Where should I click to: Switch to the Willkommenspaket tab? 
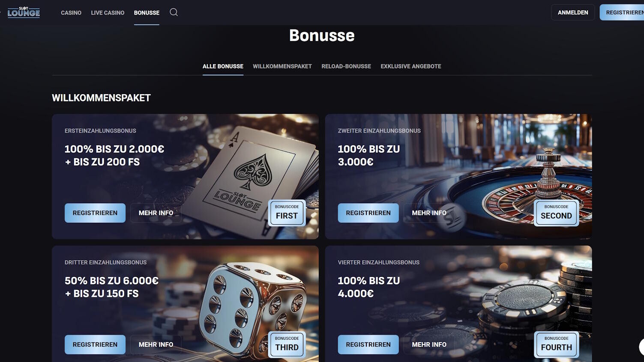282,66
